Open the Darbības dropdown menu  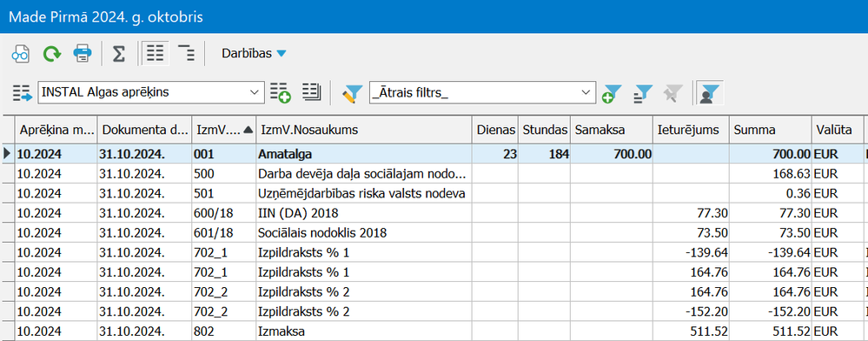click(x=254, y=54)
